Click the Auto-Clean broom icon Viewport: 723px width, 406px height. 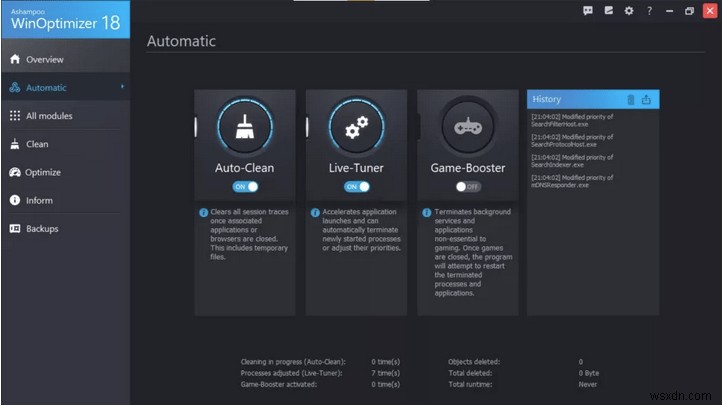[x=245, y=127]
